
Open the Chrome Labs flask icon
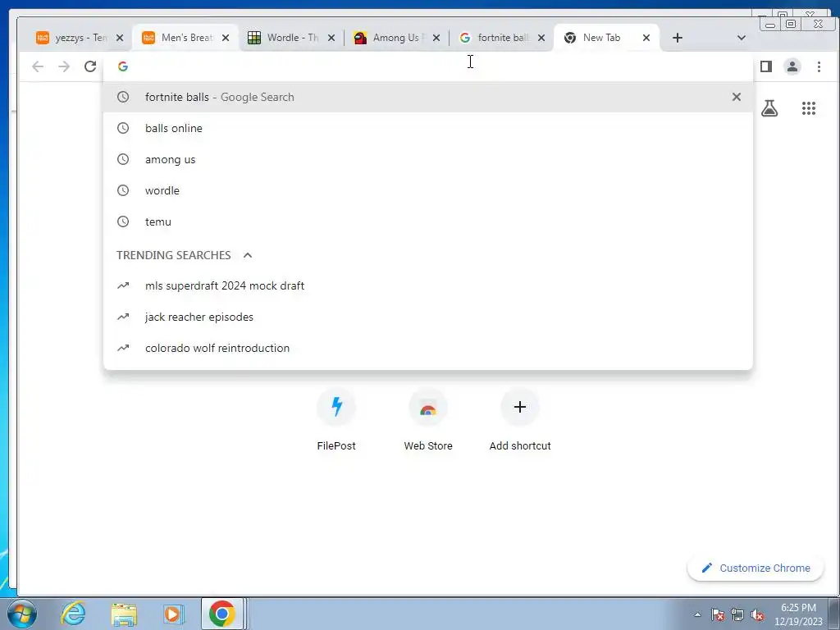[769, 108]
